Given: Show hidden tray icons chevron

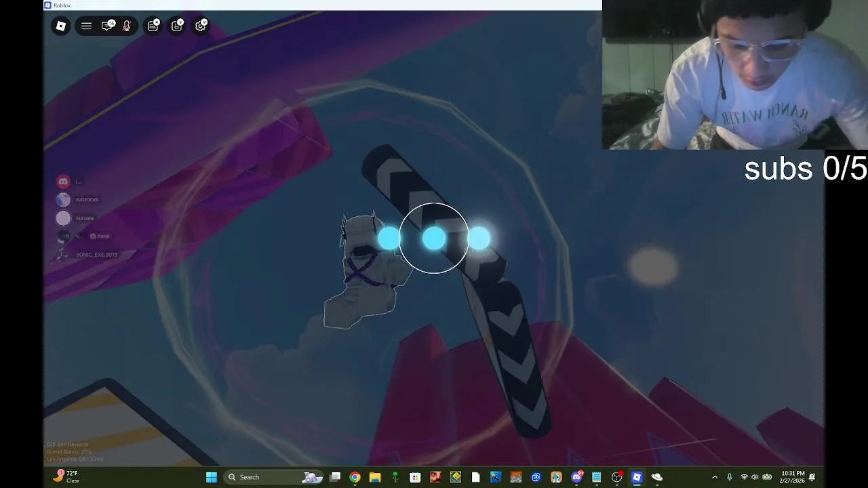Looking at the screenshot, I should click(x=715, y=477).
